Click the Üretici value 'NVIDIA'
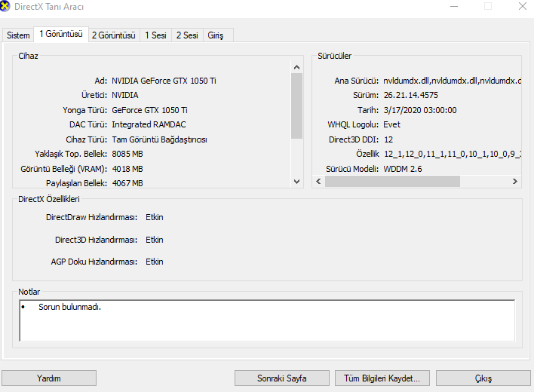Screen dimensions: 534x392 125,95
